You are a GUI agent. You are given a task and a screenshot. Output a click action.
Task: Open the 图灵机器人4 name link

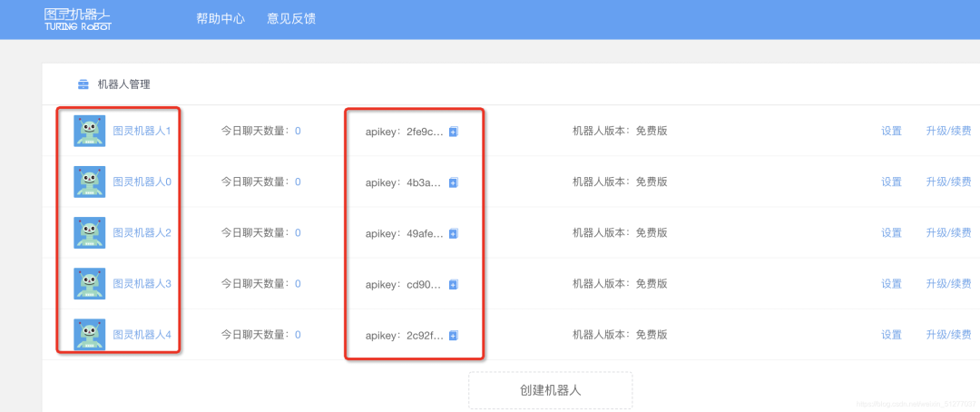[x=142, y=335]
